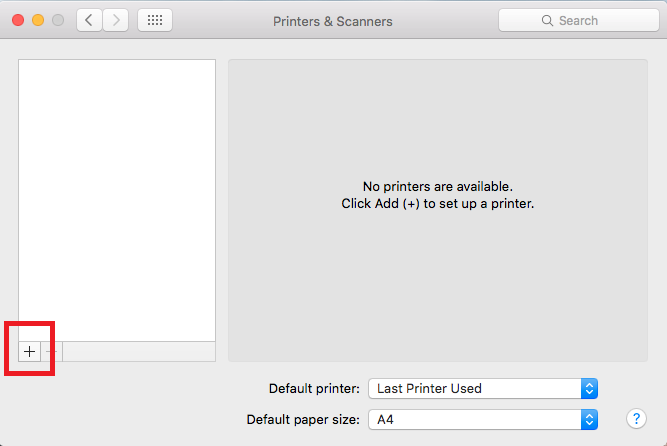
Task: Click the "Default printer:" label
Action: click(x=314, y=389)
